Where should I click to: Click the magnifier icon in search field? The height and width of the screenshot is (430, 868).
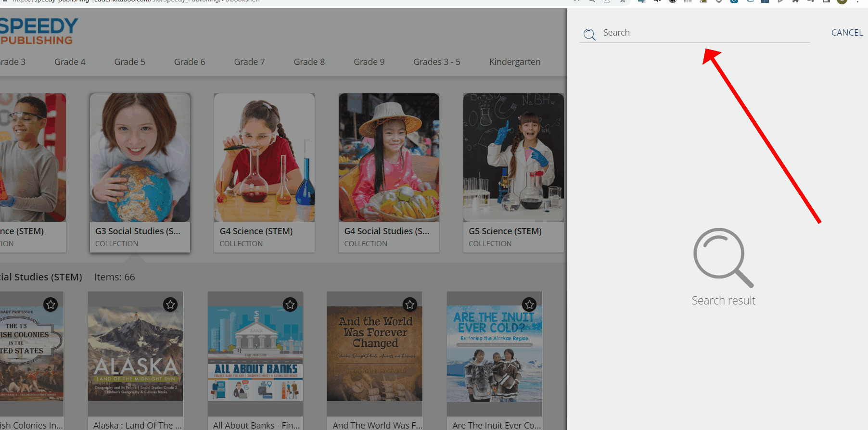point(589,34)
